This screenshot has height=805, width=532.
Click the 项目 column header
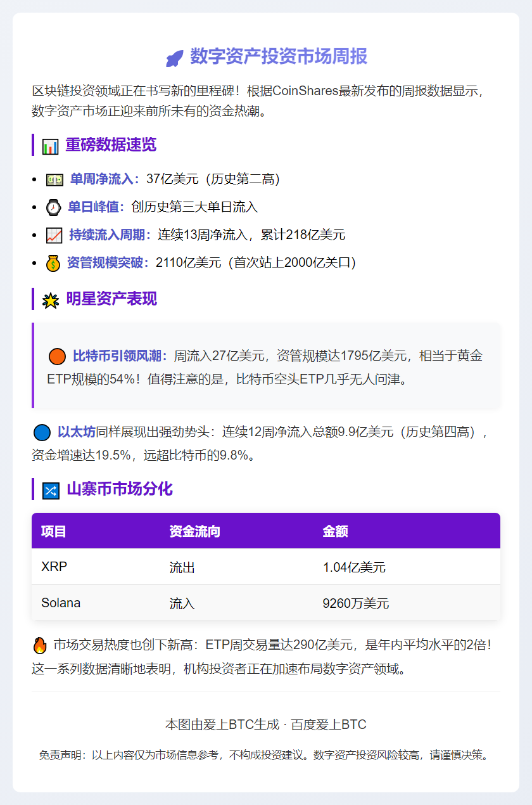pos(54,531)
